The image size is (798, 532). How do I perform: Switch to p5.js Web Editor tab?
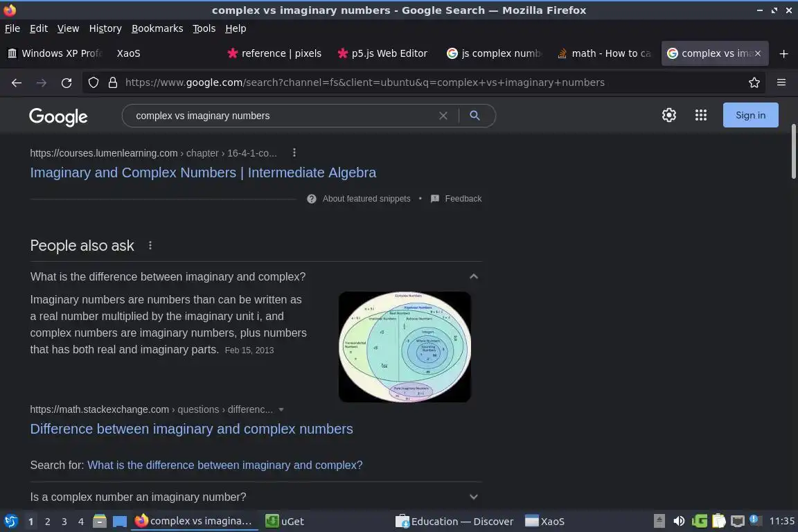[x=384, y=53]
